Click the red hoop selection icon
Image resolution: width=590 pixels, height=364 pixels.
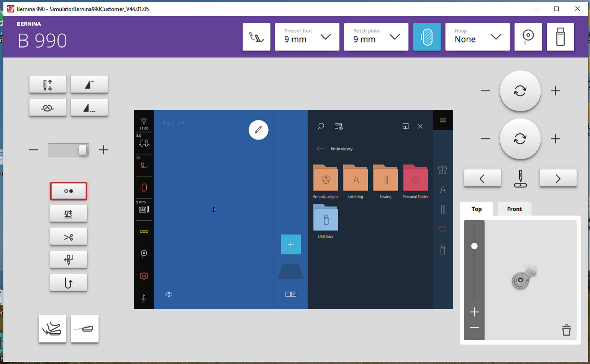(x=144, y=187)
